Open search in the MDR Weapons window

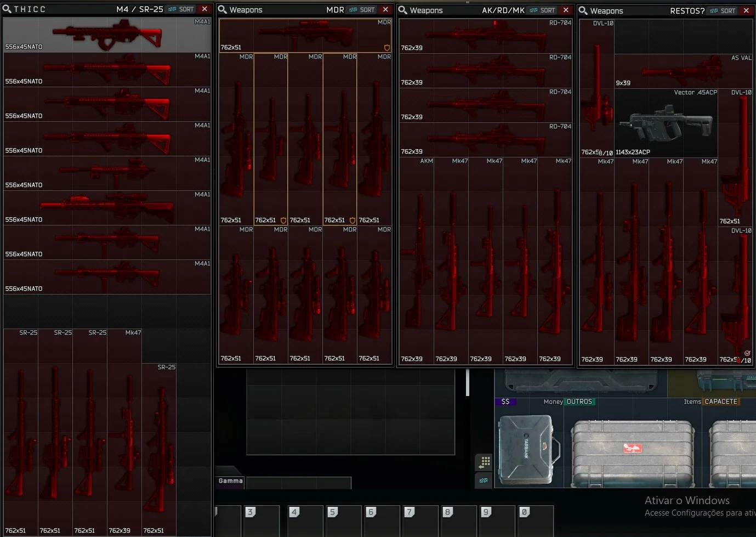(223, 10)
